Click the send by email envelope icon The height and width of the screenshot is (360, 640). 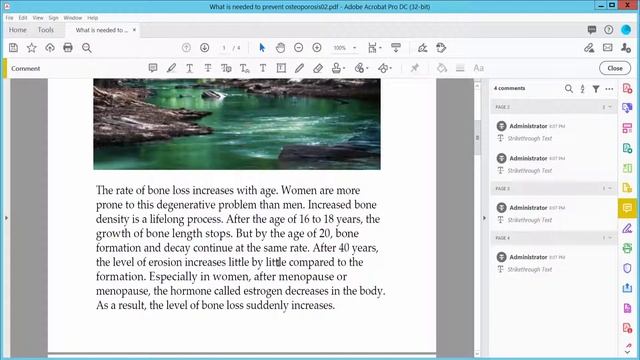[607, 48]
